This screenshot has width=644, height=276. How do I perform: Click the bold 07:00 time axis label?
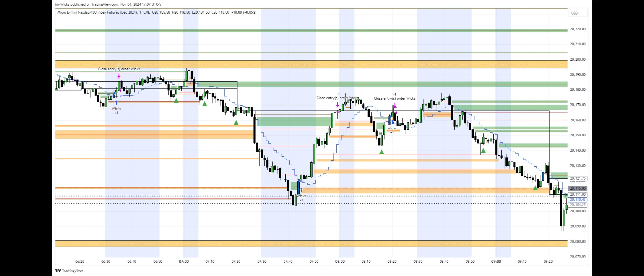tap(184, 262)
